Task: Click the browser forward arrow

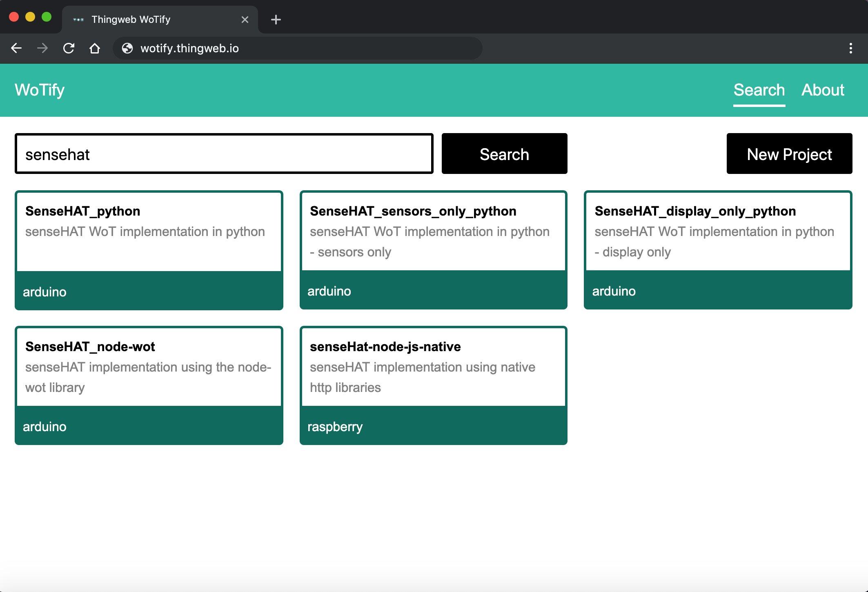Action: [x=42, y=48]
